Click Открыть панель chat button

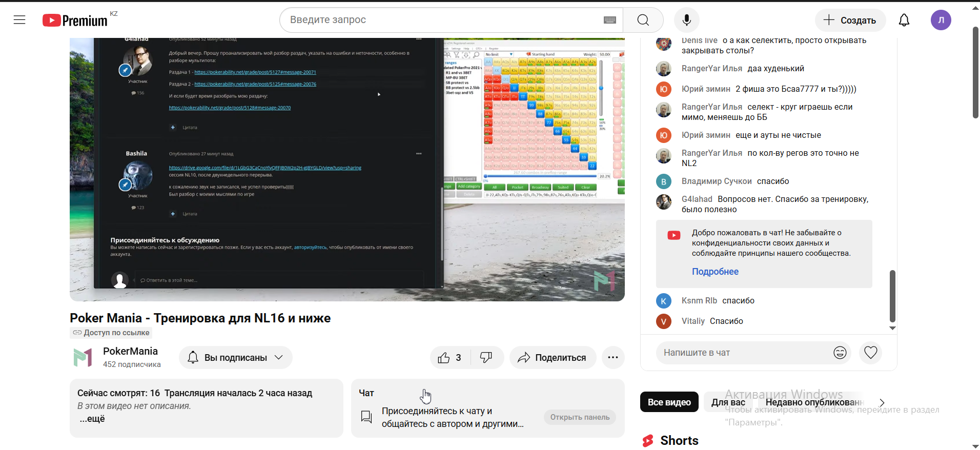(x=580, y=417)
